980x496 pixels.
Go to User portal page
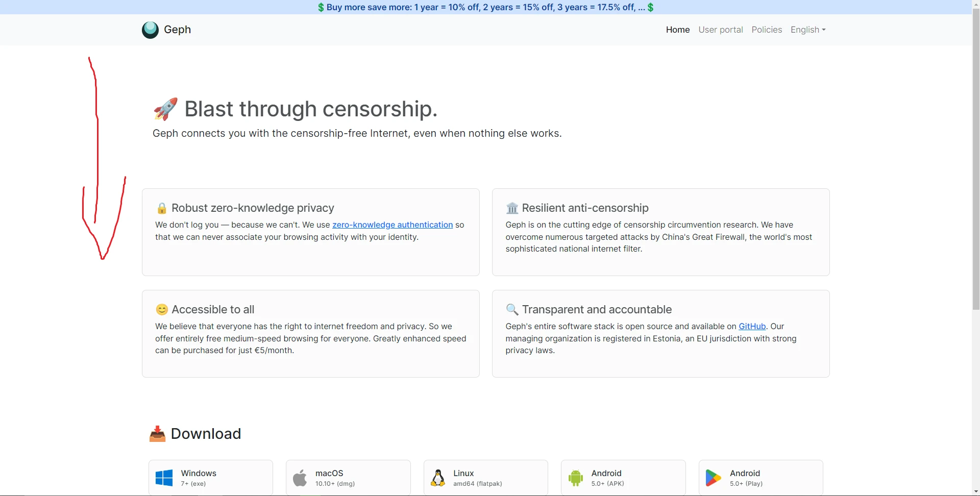[x=720, y=30]
